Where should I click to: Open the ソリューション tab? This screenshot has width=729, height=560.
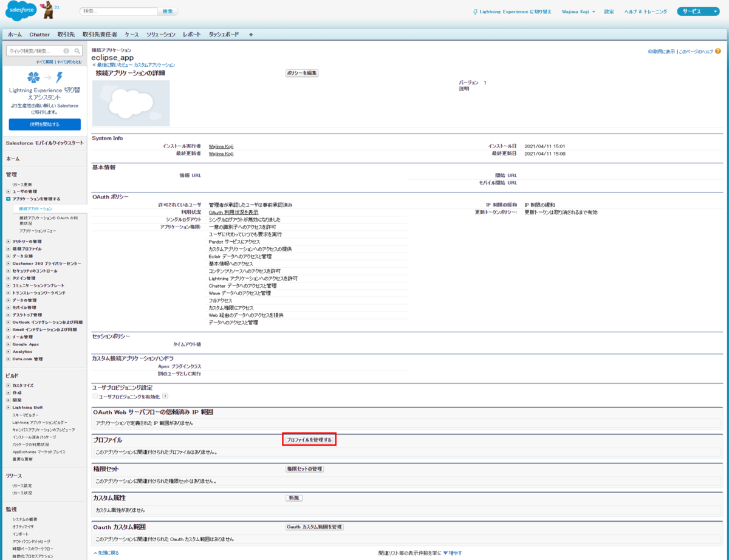tap(160, 35)
